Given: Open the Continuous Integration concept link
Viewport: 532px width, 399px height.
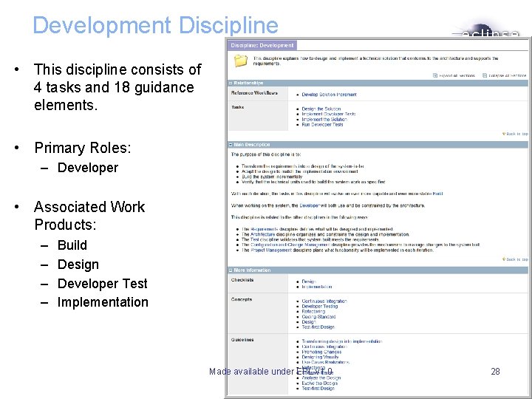Looking at the screenshot, I should pyautogui.click(x=324, y=301).
